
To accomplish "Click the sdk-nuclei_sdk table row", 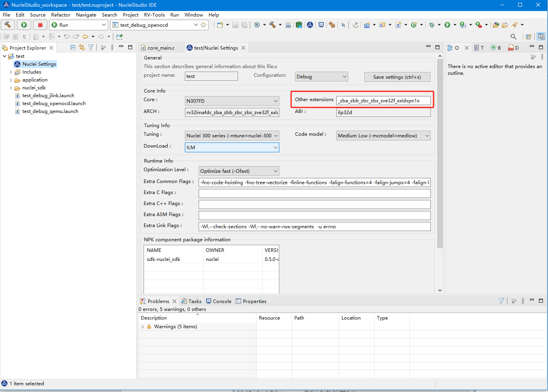I will click(x=212, y=259).
